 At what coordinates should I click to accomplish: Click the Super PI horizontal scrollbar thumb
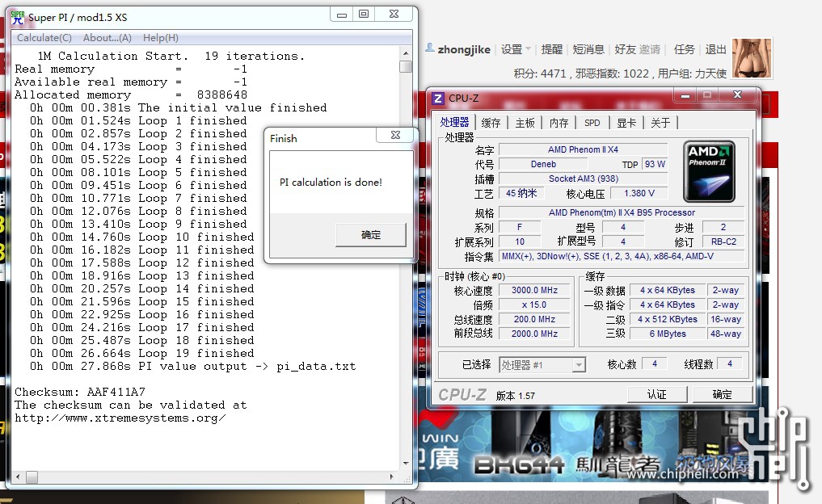click(x=32, y=477)
